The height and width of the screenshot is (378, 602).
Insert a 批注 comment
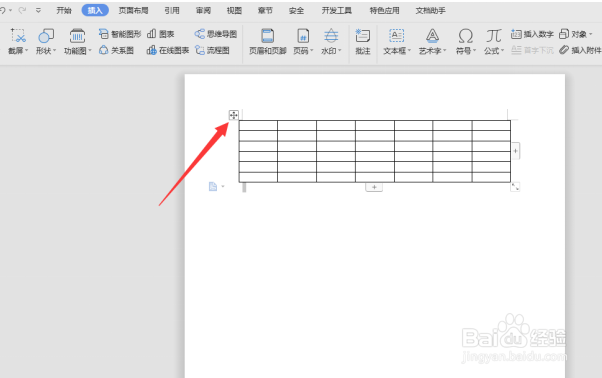pyautogui.click(x=363, y=42)
